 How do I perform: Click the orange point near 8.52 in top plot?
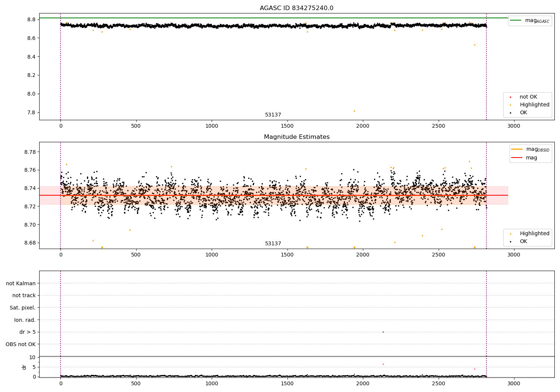(x=475, y=45)
